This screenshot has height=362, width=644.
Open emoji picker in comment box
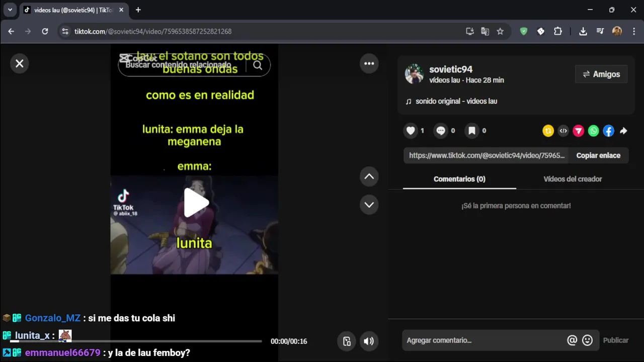point(587,340)
